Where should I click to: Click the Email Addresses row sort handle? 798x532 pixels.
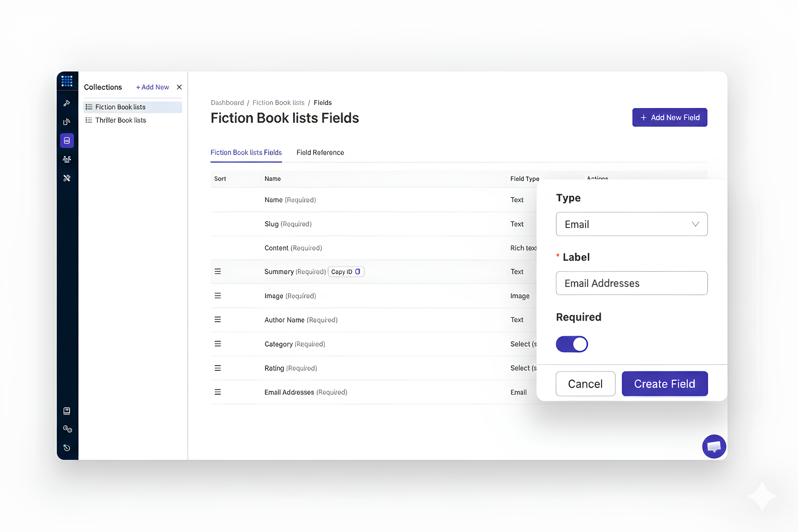pyautogui.click(x=218, y=392)
